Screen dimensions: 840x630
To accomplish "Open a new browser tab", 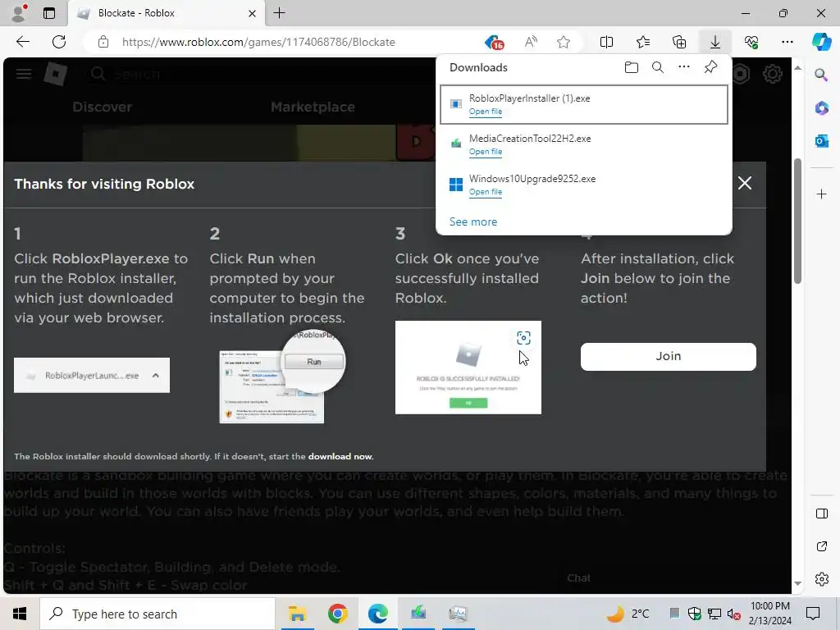I will point(279,13).
